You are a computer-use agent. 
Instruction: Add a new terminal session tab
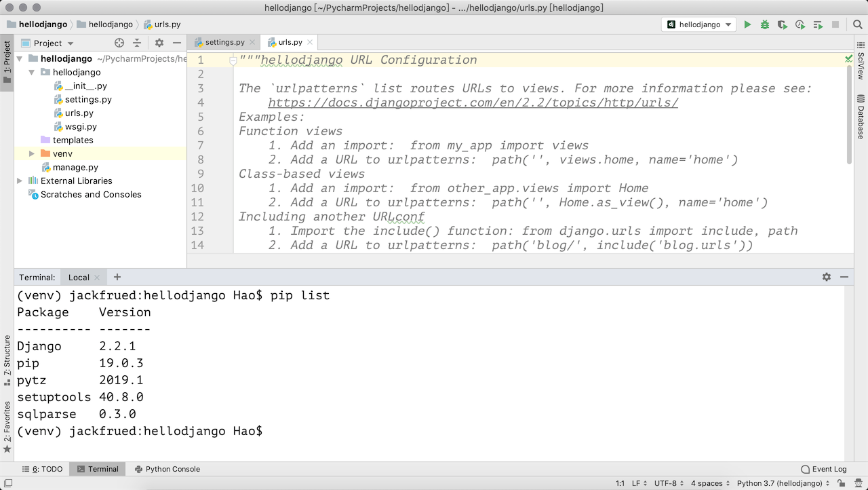[117, 277]
